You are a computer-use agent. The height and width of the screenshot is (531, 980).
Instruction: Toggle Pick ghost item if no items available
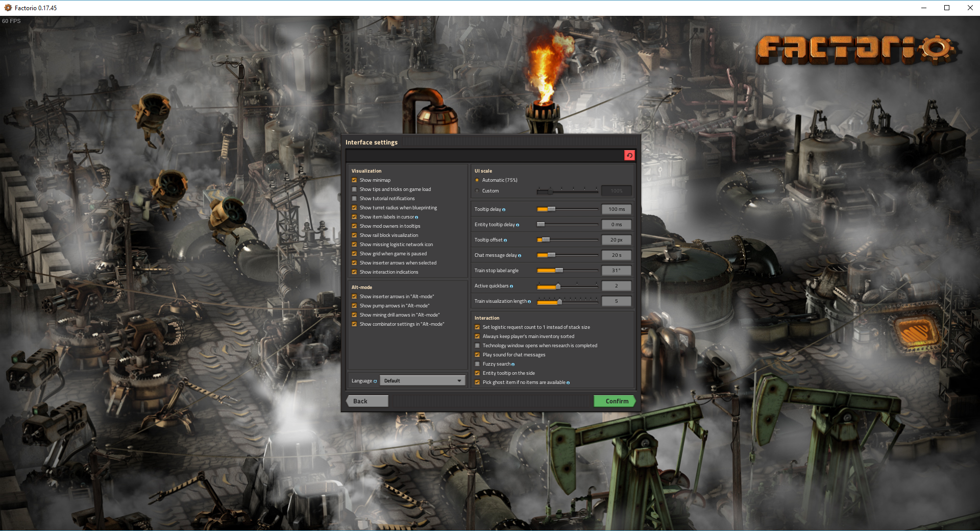tap(477, 382)
